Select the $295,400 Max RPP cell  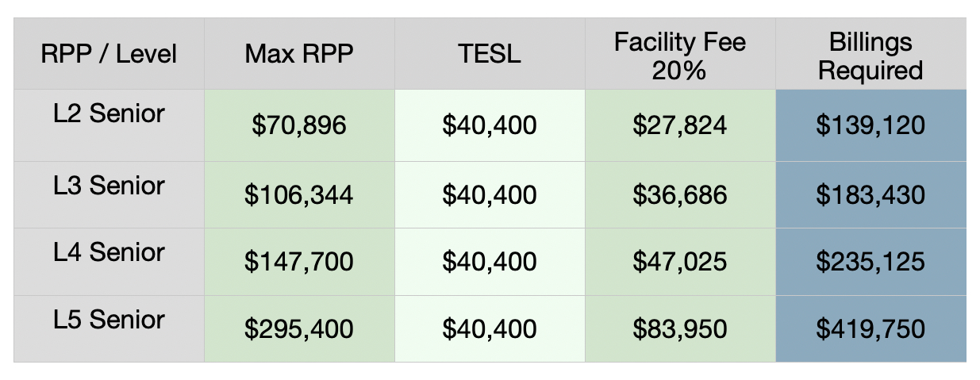[x=299, y=329]
